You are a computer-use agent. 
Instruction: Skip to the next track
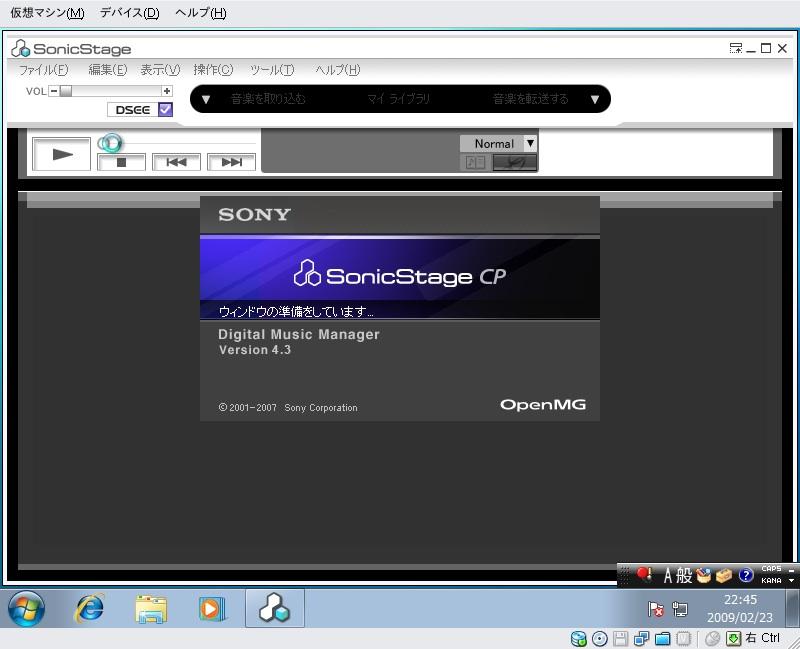click(232, 162)
